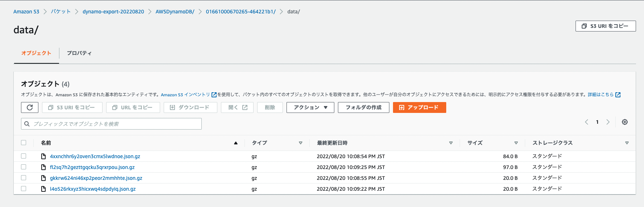Check the l4o526rkxyz3hicxwq4sdpdyiq.json.gz row checkbox
Viewport: 644px width, 207px height.
[x=24, y=189]
